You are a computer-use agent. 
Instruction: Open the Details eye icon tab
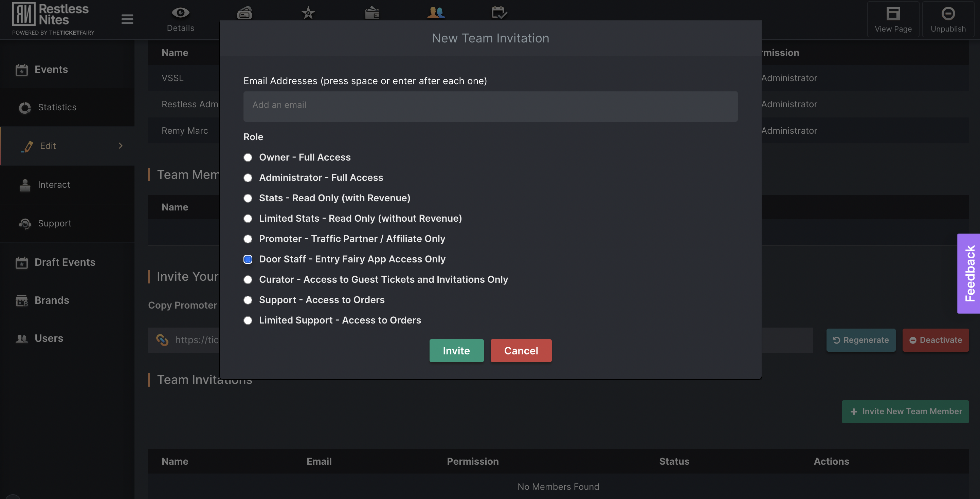point(180,19)
